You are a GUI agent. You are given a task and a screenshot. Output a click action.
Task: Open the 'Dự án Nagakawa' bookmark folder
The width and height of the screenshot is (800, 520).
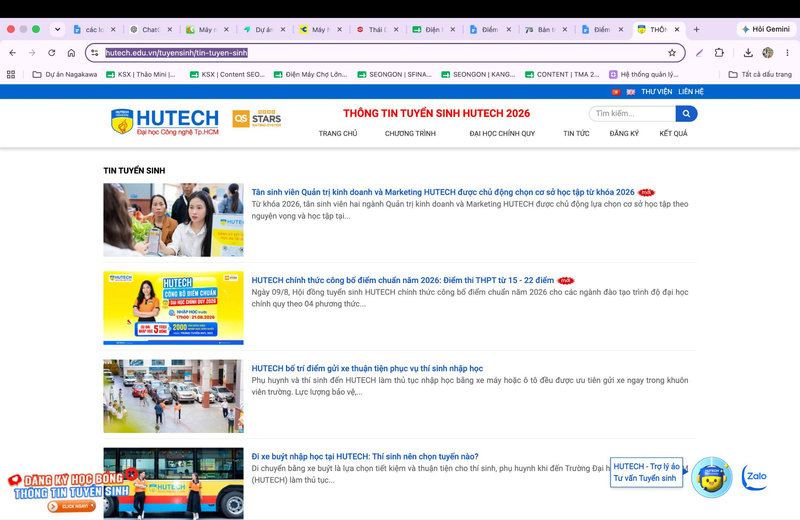(x=65, y=75)
